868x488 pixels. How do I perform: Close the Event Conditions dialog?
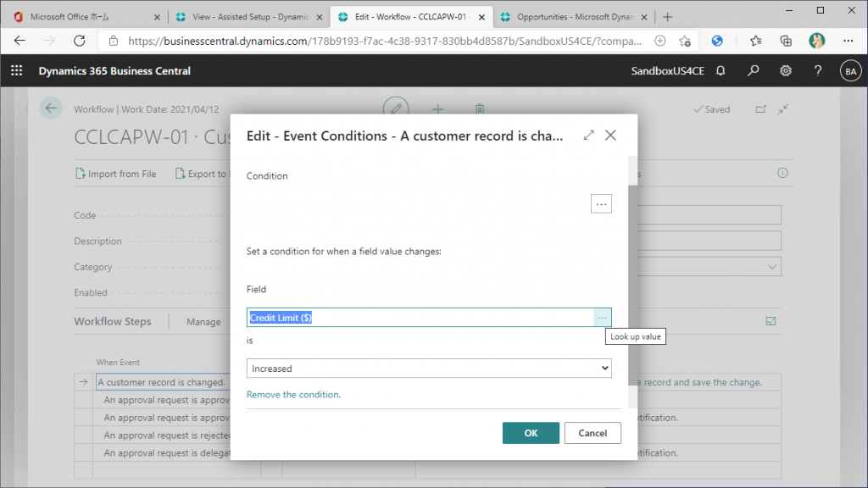tap(610, 135)
